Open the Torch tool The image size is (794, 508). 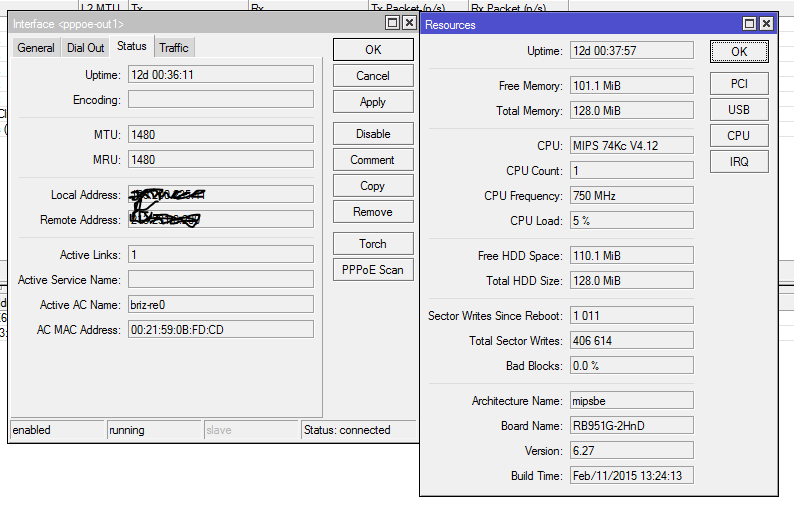coord(372,244)
